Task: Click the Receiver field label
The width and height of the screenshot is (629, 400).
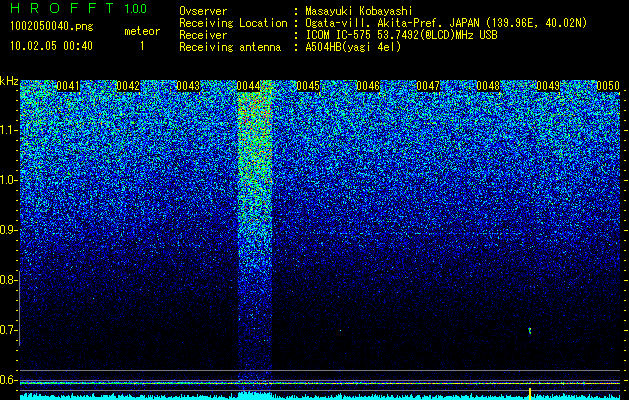Action: pyautogui.click(x=203, y=35)
